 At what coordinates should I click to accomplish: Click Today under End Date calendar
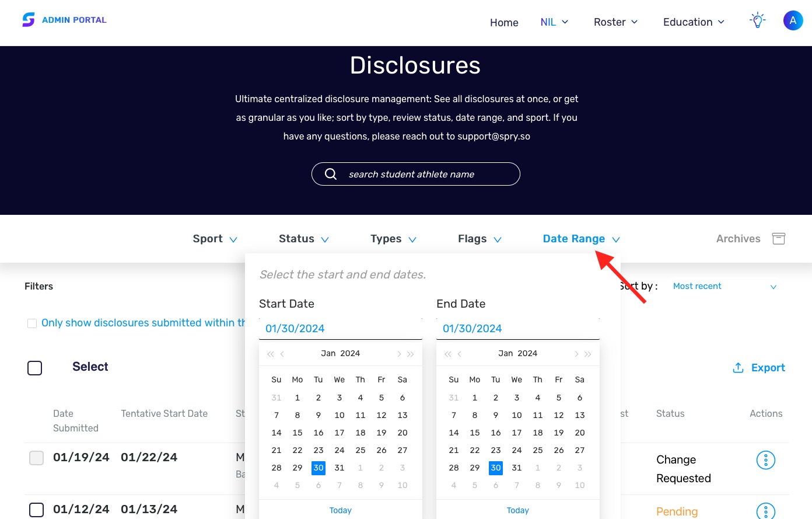coord(518,510)
